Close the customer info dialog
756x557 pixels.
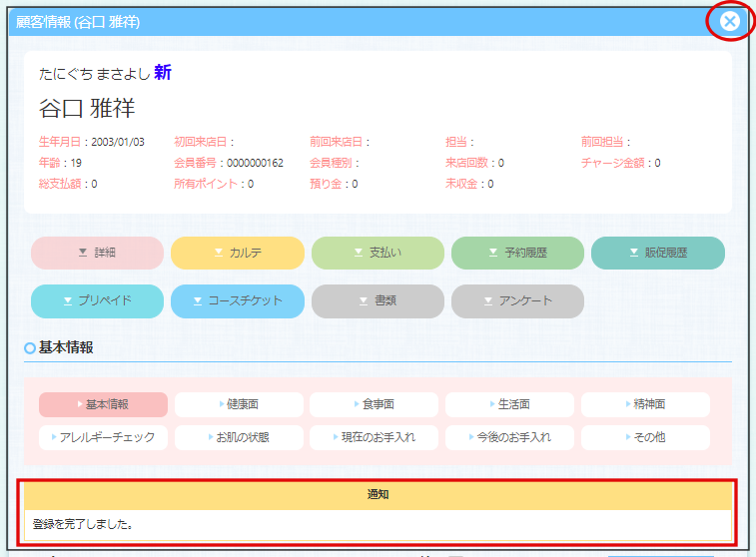[731, 21]
